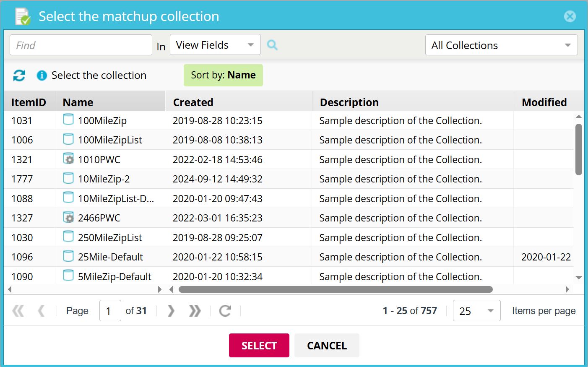Image resolution: width=588 pixels, height=367 pixels.
Task: Open the items per page dropdown
Action: pos(476,311)
